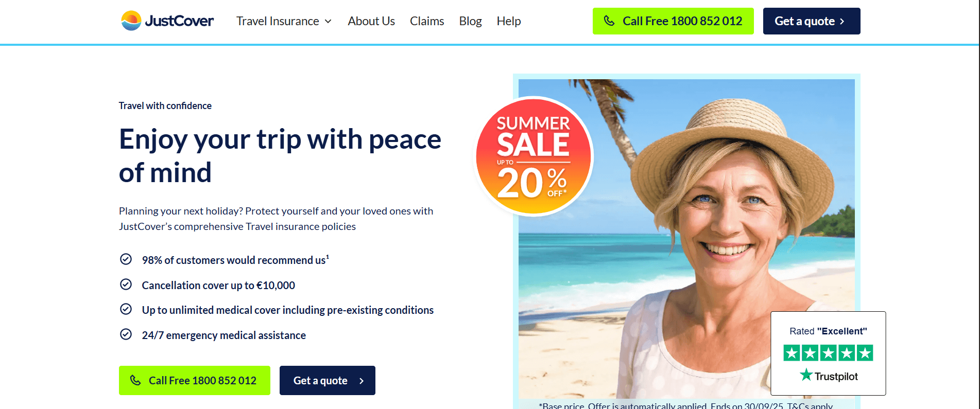Click the phone icon in lower Call Free button
This screenshot has width=980, height=409.
click(x=135, y=380)
